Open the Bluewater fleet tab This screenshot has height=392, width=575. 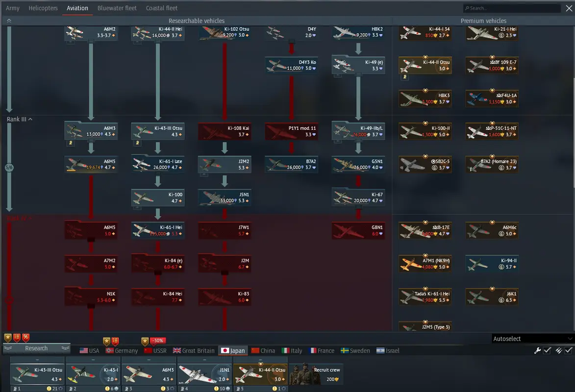coord(117,8)
